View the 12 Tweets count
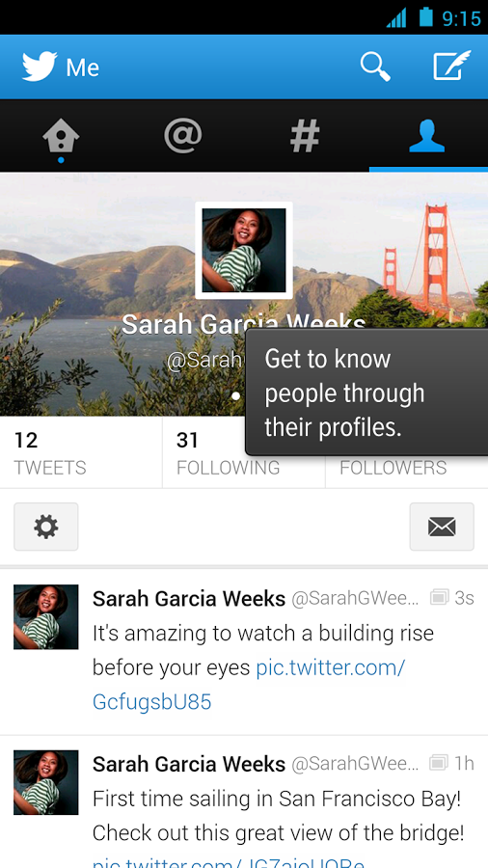 [81, 453]
